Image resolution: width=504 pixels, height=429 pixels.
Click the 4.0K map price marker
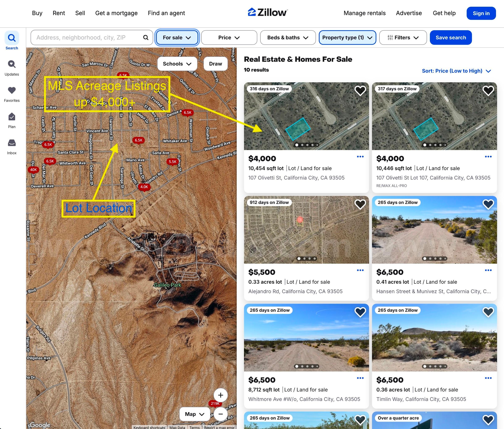click(144, 187)
